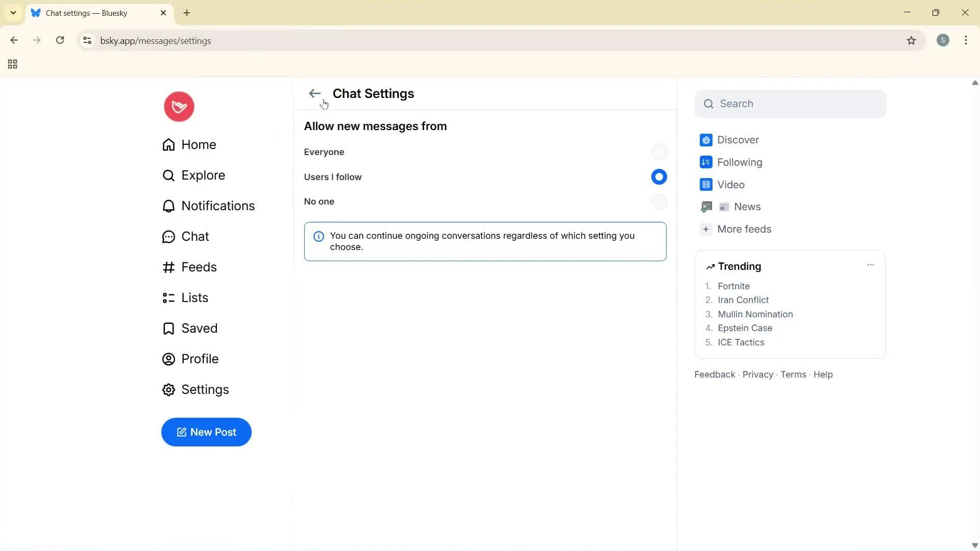
Task: Open Chrome's three-dot browser menu
Action: 966,40
